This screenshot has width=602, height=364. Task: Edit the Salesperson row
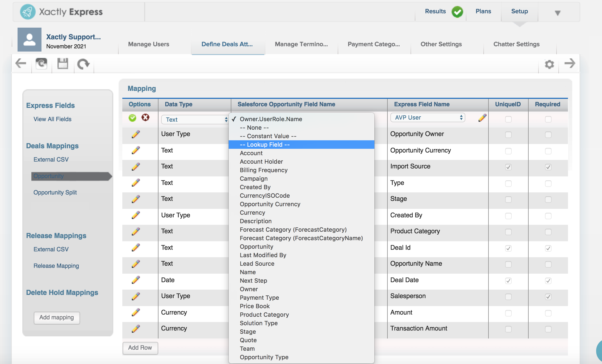[136, 296]
